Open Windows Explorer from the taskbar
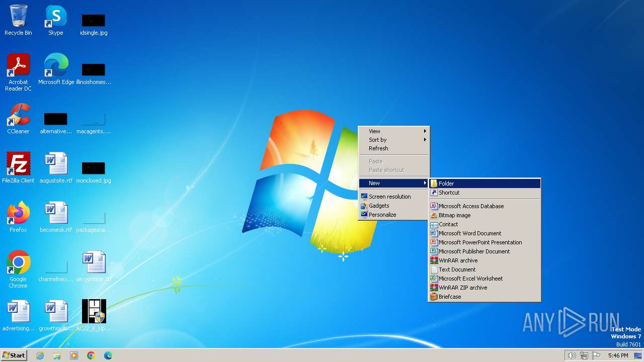This screenshot has width=644, height=362. click(57, 355)
